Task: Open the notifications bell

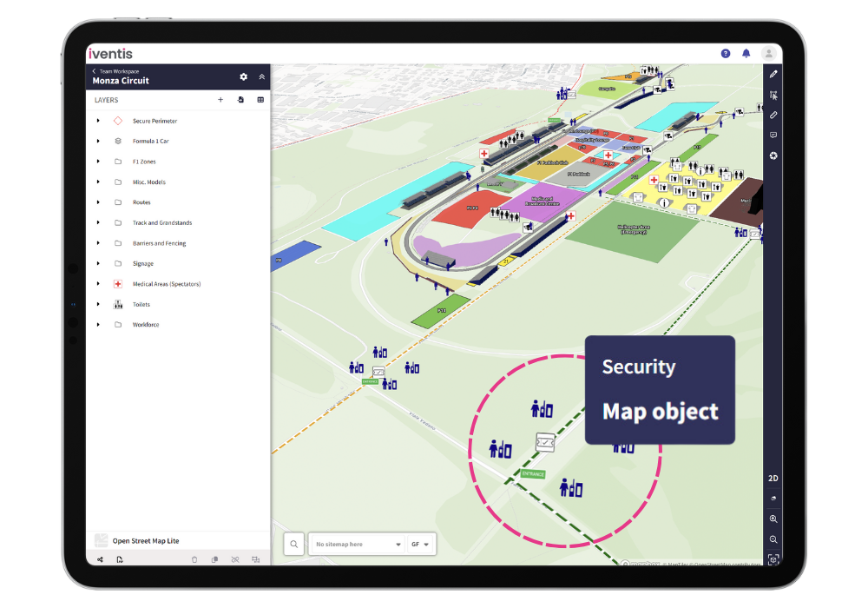Action: (746, 54)
